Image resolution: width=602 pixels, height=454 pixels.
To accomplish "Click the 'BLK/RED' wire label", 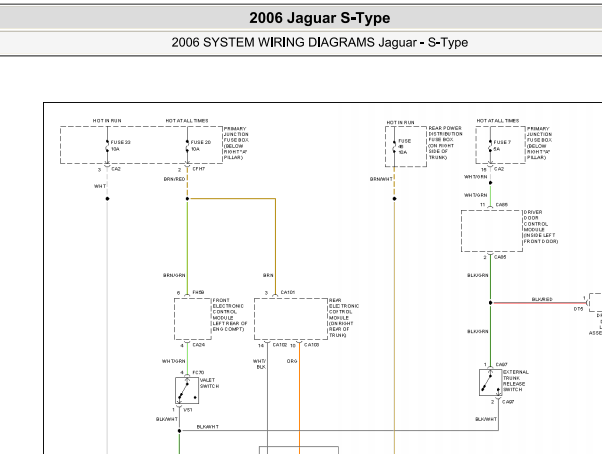I will pyautogui.click(x=542, y=299).
